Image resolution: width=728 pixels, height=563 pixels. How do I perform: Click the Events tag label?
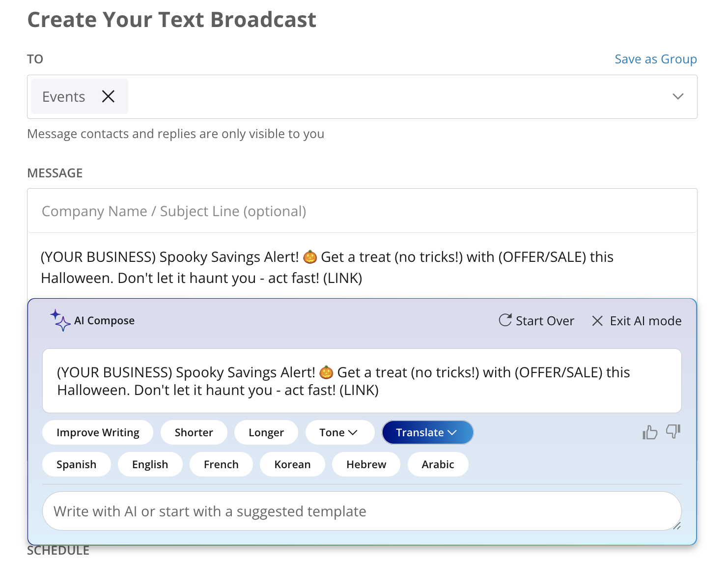click(x=64, y=97)
